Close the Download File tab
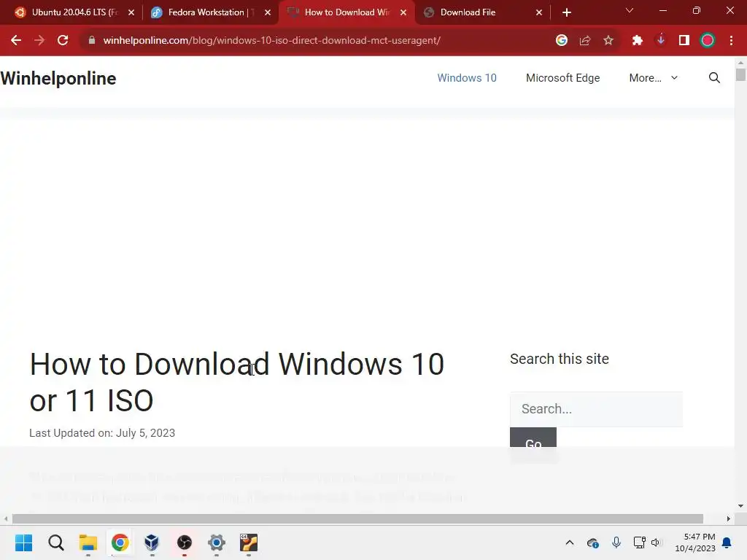Screen dimensions: 747x560 [539, 12]
